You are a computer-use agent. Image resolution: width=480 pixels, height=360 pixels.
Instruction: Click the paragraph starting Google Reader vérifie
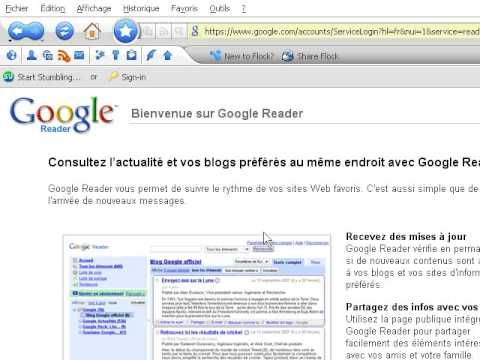coord(413,267)
